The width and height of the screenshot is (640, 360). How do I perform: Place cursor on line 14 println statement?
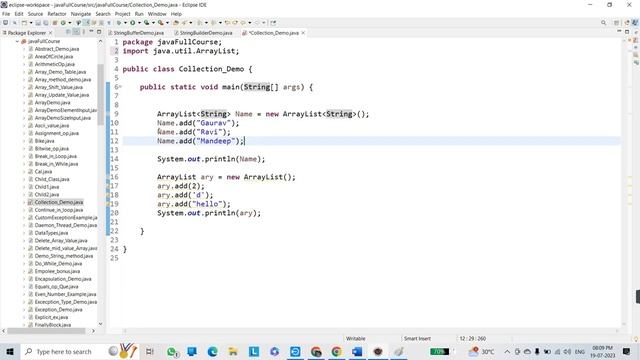(211, 159)
